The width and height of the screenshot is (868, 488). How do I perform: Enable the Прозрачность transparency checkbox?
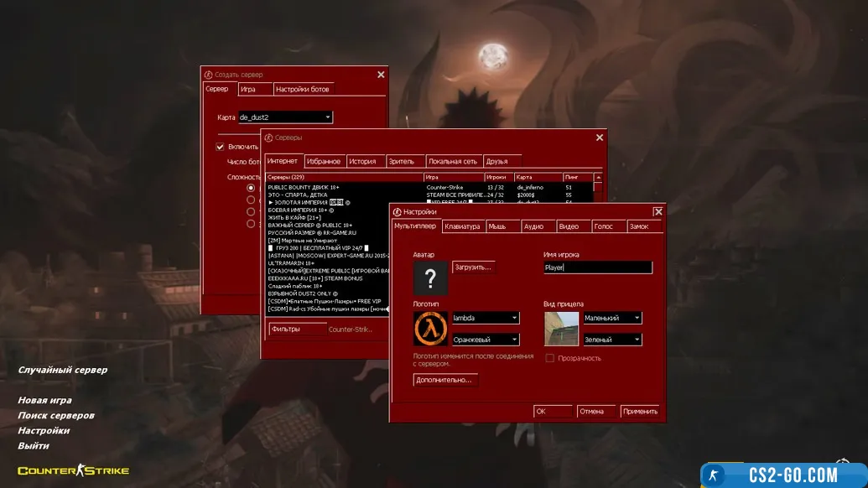[x=550, y=358]
